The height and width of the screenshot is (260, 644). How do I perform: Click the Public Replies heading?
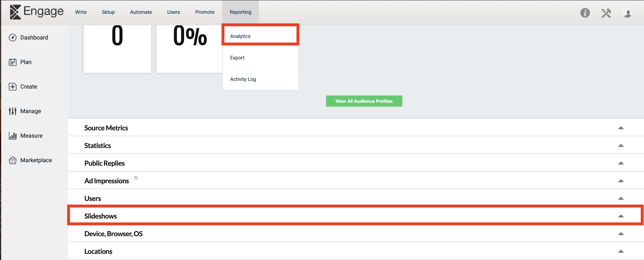[105, 163]
